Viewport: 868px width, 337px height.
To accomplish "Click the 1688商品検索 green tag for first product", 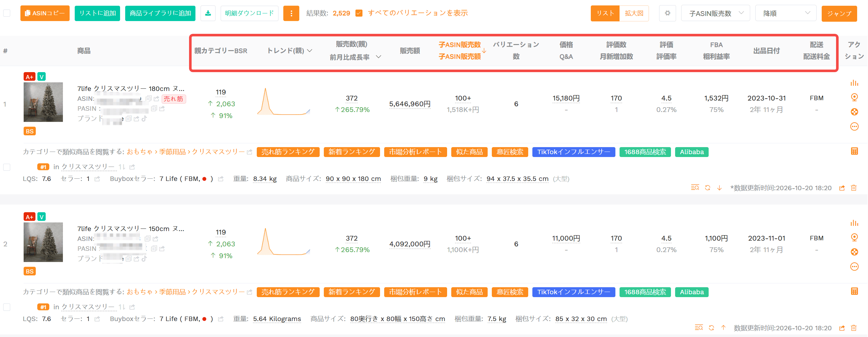I will (x=645, y=152).
